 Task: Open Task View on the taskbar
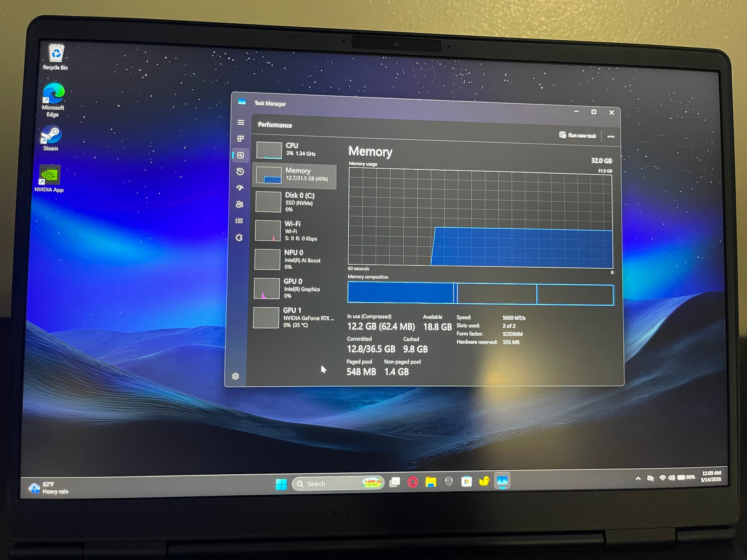click(x=395, y=482)
